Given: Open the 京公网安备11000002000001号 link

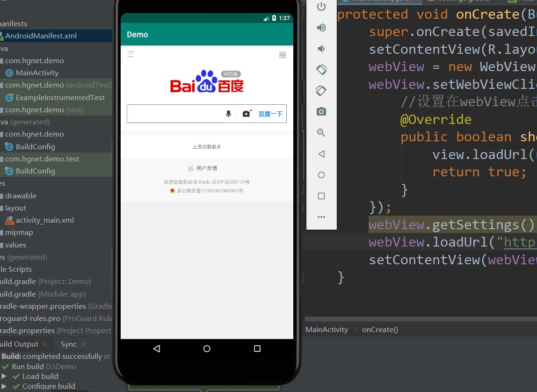Looking at the screenshot, I should 207,191.
